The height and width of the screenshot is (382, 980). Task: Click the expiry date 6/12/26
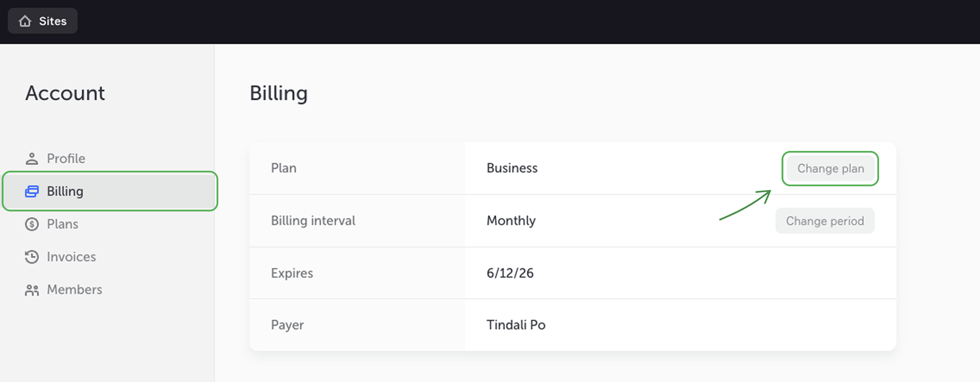click(x=510, y=273)
